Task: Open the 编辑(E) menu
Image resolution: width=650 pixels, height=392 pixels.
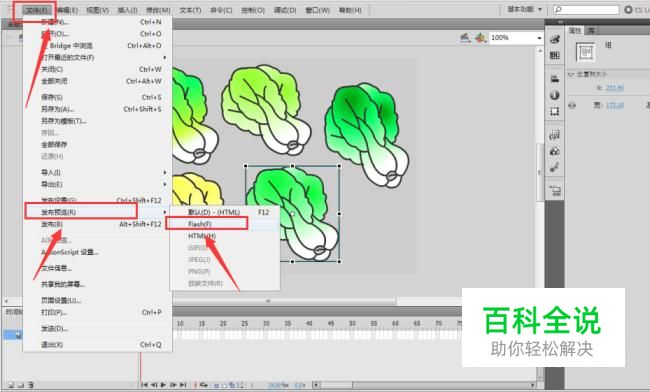Action: coord(67,10)
